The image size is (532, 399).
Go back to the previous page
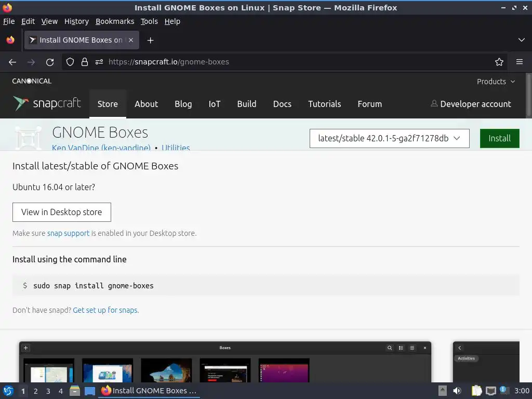[12, 62]
